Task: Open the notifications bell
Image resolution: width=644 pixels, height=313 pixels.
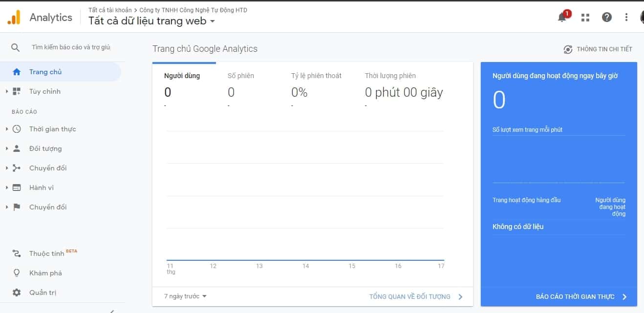Action: click(562, 17)
